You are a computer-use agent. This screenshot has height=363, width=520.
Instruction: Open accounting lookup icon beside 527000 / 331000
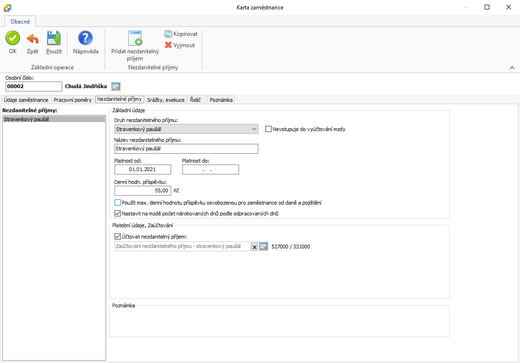[x=263, y=247]
